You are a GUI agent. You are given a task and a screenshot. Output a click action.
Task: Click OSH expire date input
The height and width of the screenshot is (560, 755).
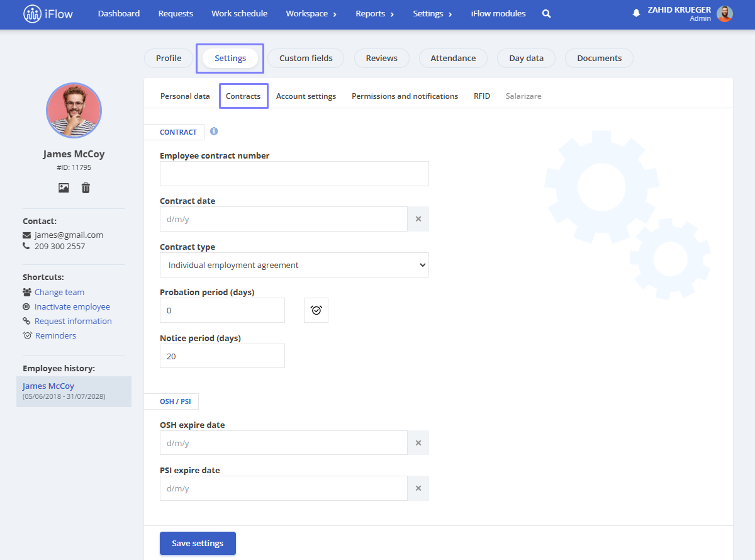coord(284,443)
